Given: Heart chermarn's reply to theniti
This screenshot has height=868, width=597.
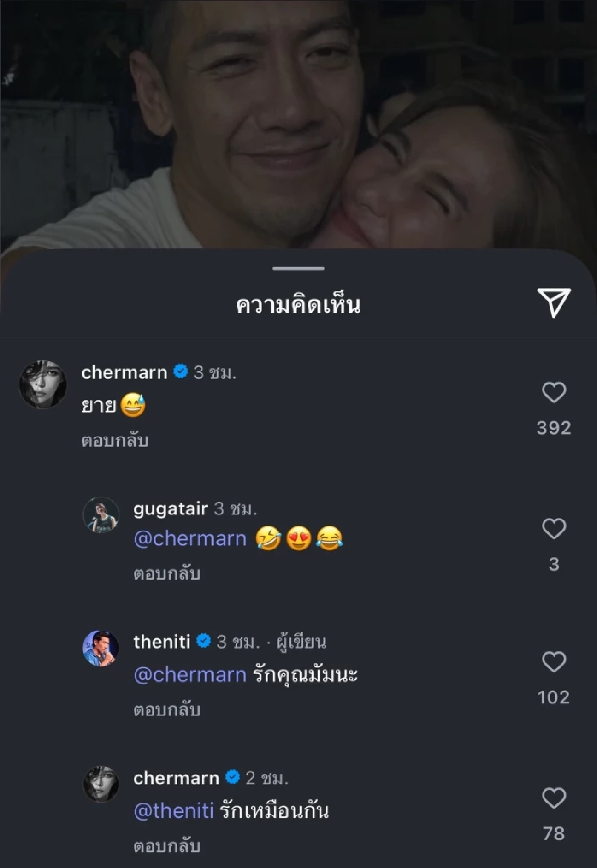Looking at the screenshot, I should tap(554, 798).
